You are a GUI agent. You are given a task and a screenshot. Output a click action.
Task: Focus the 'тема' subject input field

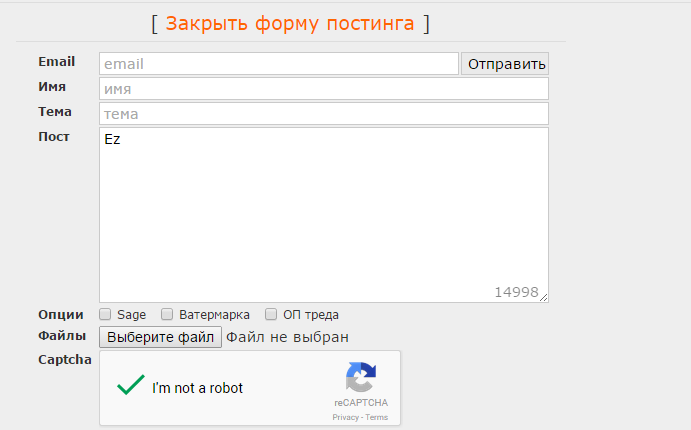[x=324, y=114]
